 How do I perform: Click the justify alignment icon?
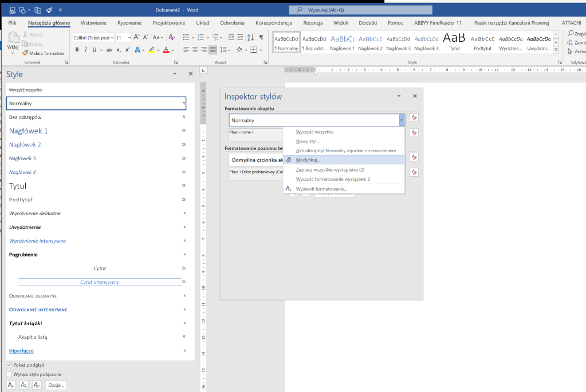point(213,50)
